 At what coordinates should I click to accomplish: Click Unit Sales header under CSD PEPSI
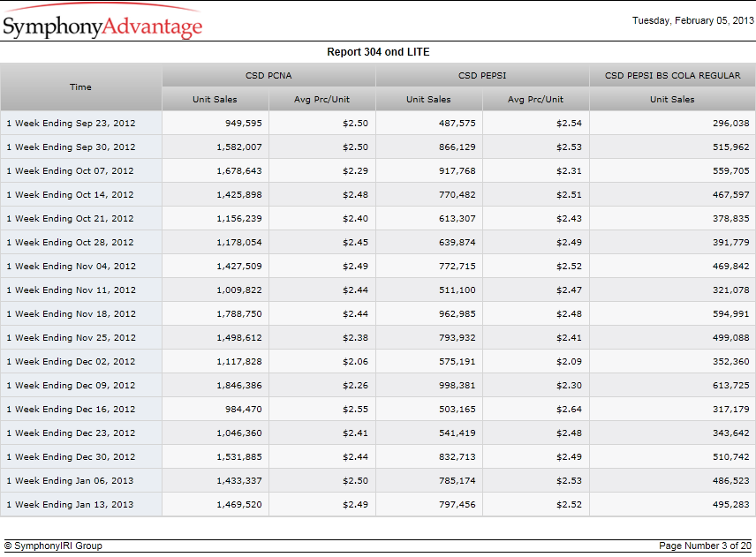point(428,99)
